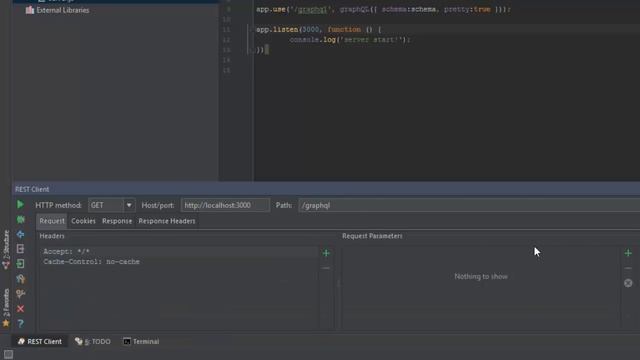Open HTTP method GET dropdown
This screenshot has width=640, height=360.
pos(112,205)
